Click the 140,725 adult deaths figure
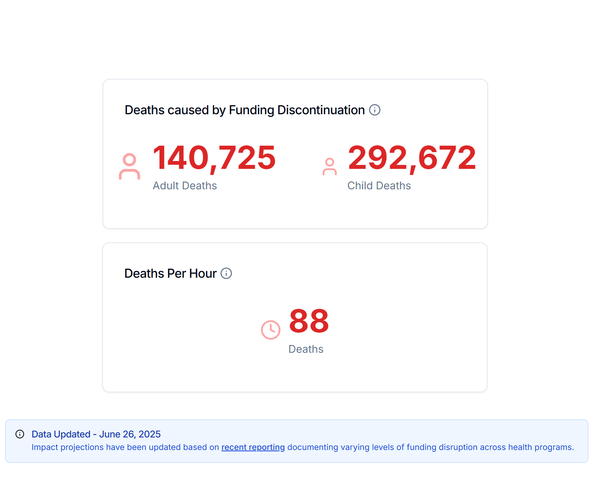The width and height of the screenshot is (600, 500). [214, 158]
